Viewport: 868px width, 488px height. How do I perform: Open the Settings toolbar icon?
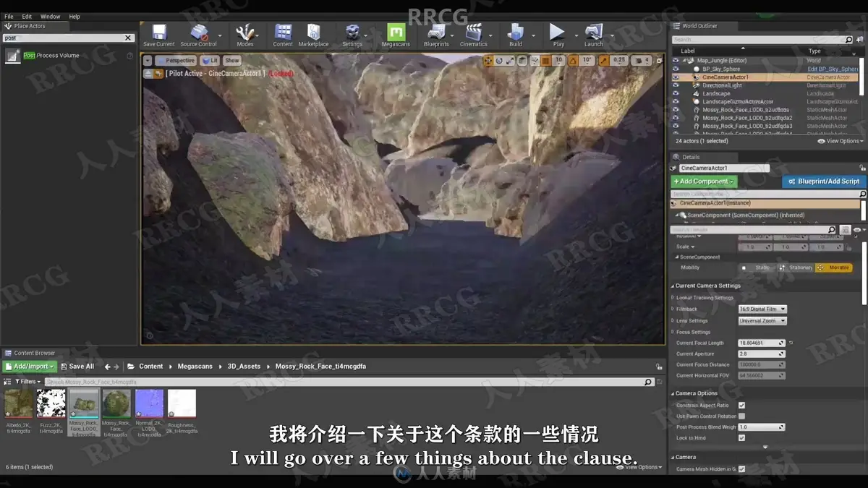pyautogui.click(x=352, y=35)
